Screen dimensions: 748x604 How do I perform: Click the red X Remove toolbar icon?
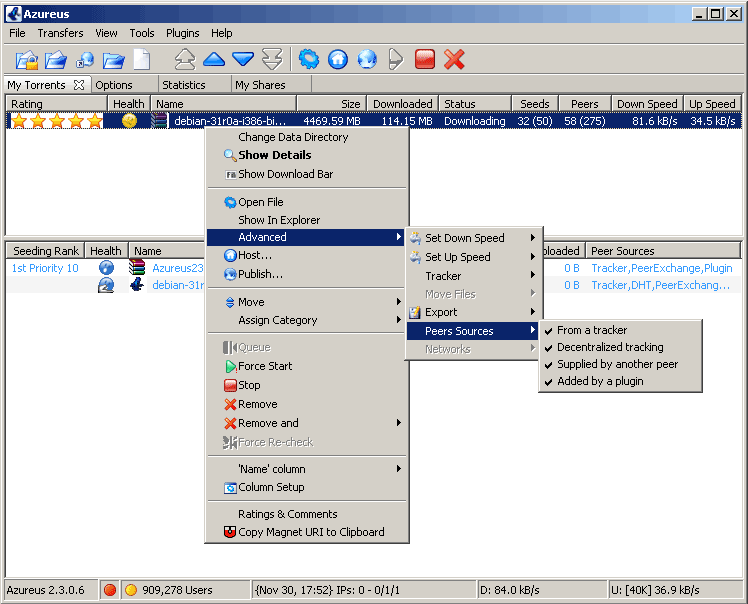[x=455, y=59]
